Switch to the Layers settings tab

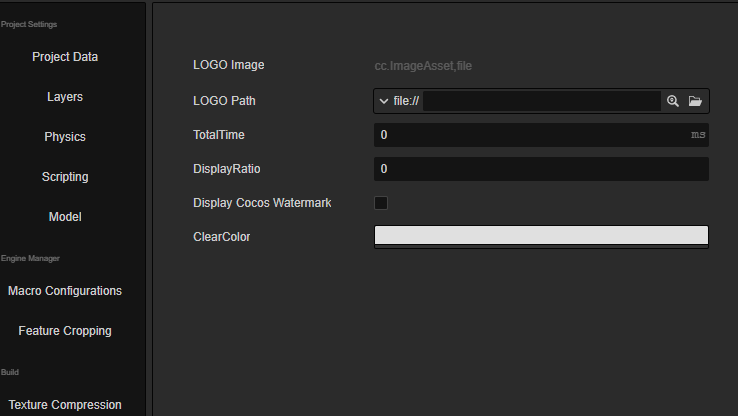(65, 97)
